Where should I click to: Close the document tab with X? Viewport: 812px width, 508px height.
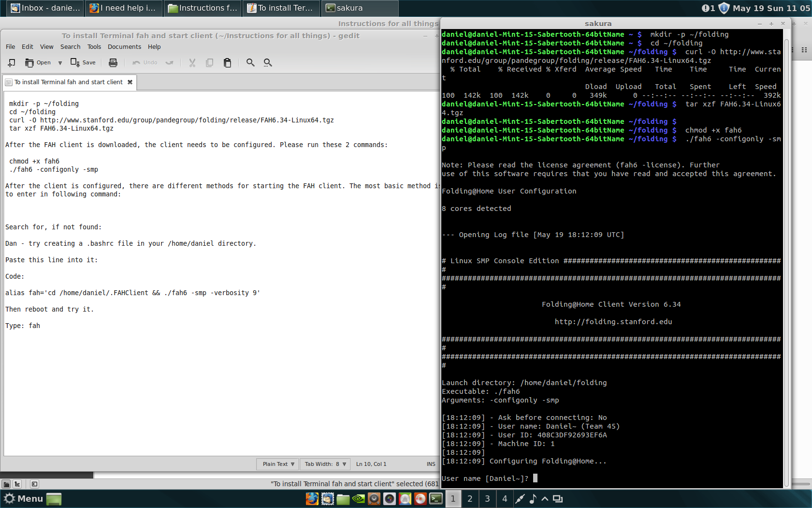(x=130, y=82)
